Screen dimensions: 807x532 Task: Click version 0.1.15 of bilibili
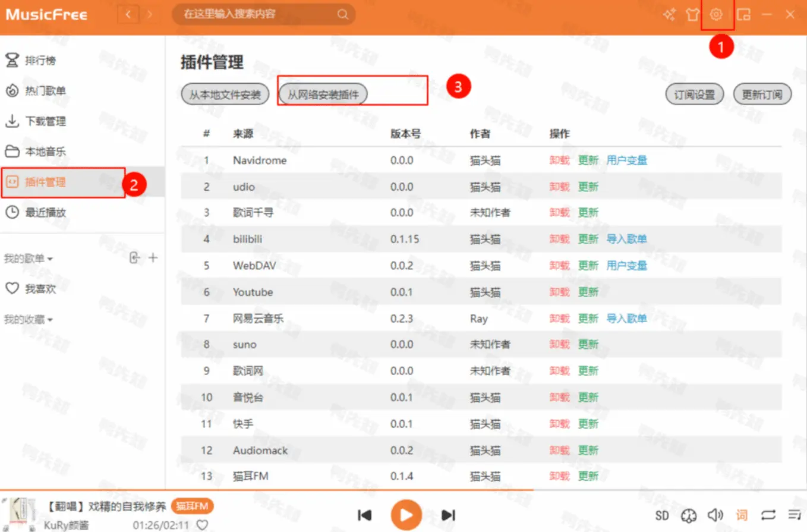tap(405, 239)
